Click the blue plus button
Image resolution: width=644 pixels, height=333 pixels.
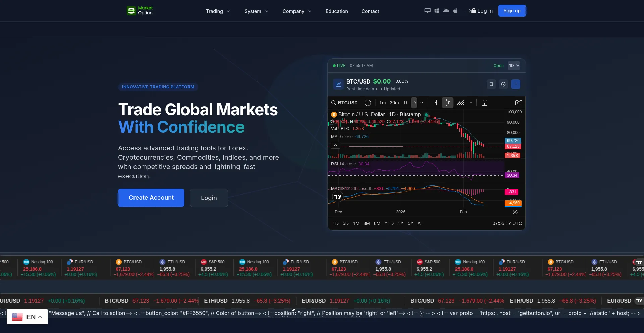(x=516, y=84)
